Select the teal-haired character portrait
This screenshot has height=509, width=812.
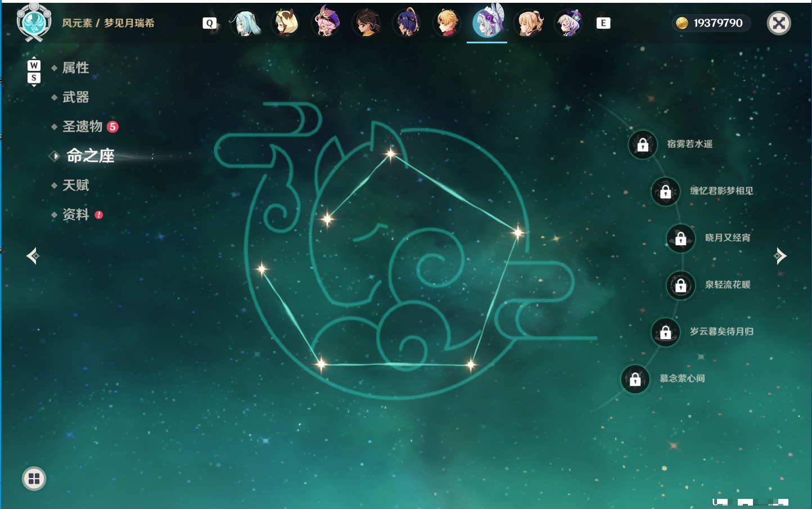coord(245,23)
